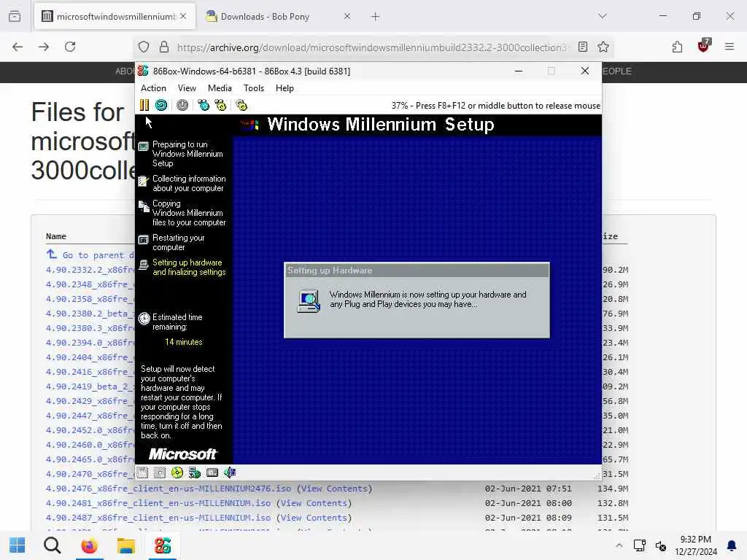The width and height of the screenshot is (747, 560).
Task: Open 4.90.2348_x86fre file link
Action: click(x=90, y=284)
